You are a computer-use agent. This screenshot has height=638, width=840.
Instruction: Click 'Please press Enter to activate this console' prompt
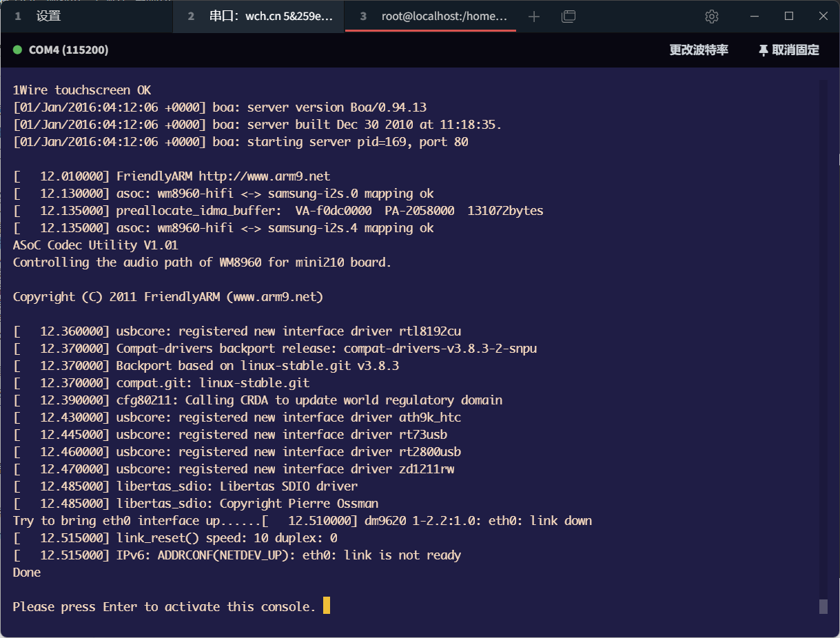click(165, 607)
